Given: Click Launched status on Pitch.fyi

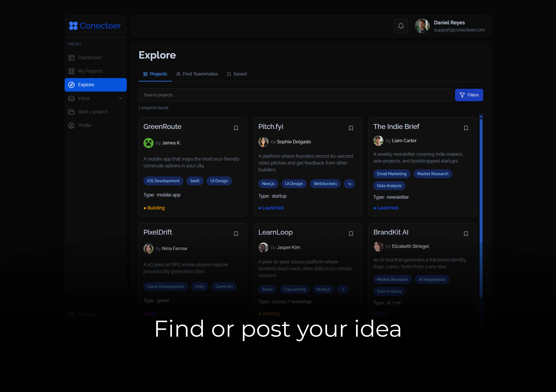Looking at the screenshot, I should tap(271, 208).
